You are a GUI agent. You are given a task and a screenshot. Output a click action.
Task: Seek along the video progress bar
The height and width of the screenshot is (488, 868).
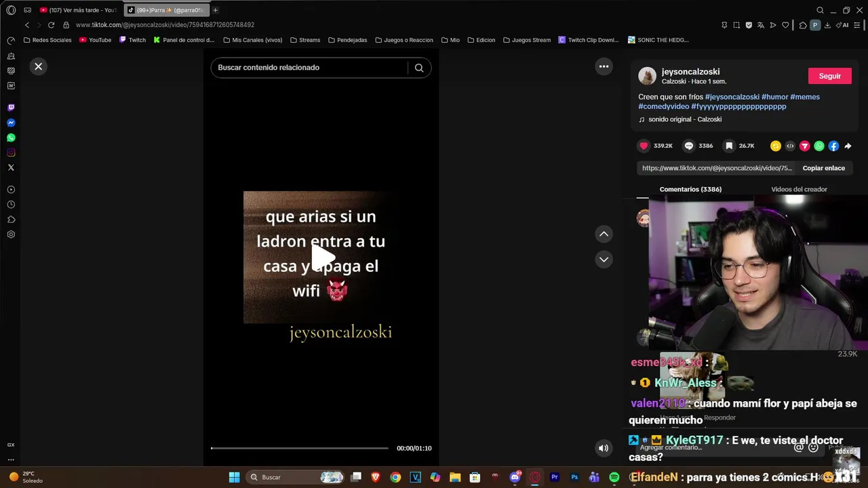point(300,448)
